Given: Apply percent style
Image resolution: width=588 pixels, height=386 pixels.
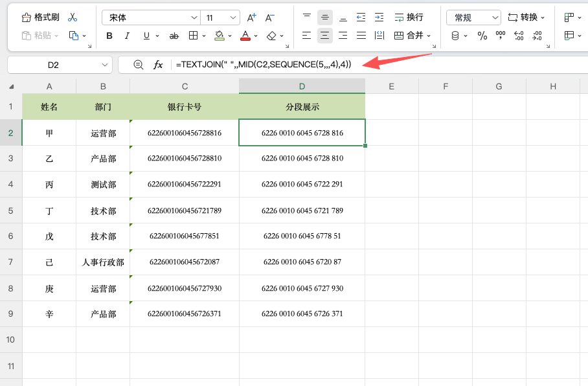Looking at the screenshot, I should [x=482, y=36].
